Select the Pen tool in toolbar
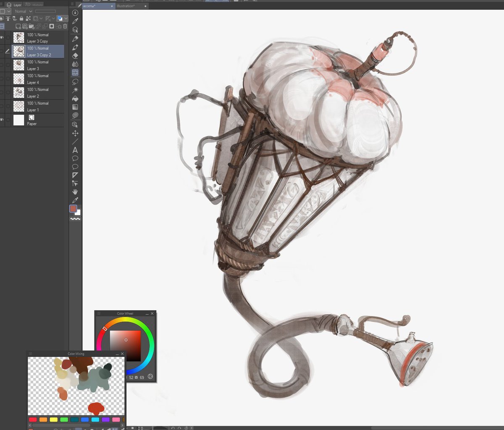504x430 pixels. pyautogui.click(x=75, y=38)
